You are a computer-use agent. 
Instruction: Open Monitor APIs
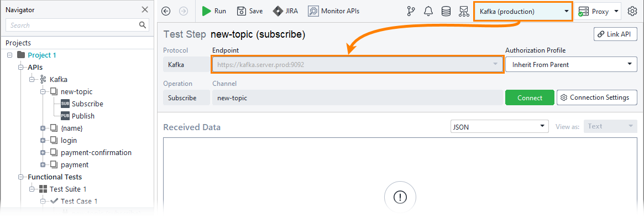(333, 11)
